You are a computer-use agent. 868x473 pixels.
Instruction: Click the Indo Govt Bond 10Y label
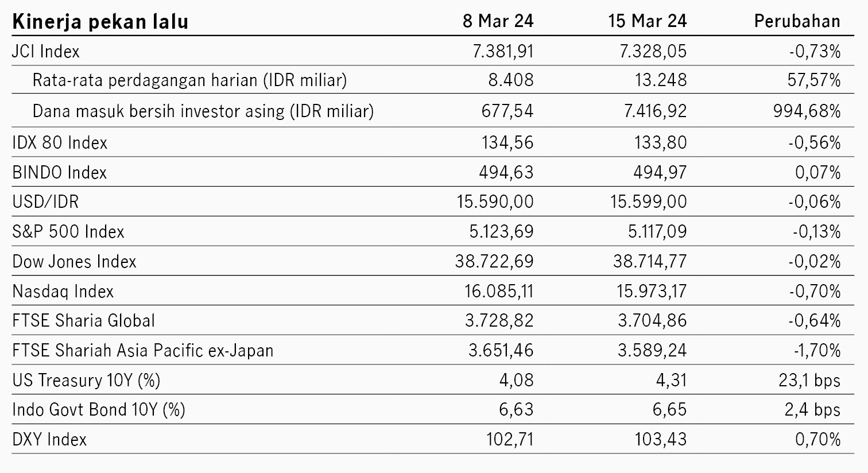pyautogui.click(x=99, y=410)
